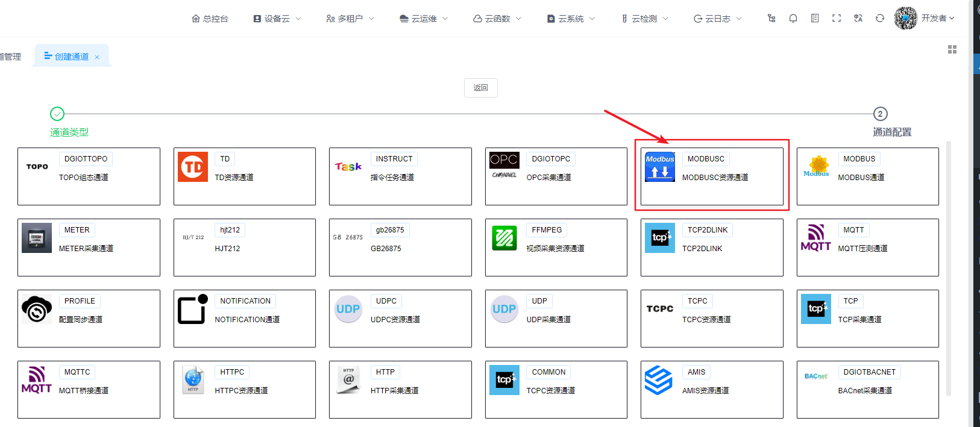Click the language translate icon
Viewport: 980px width, 427px height.
coord(858,19)
